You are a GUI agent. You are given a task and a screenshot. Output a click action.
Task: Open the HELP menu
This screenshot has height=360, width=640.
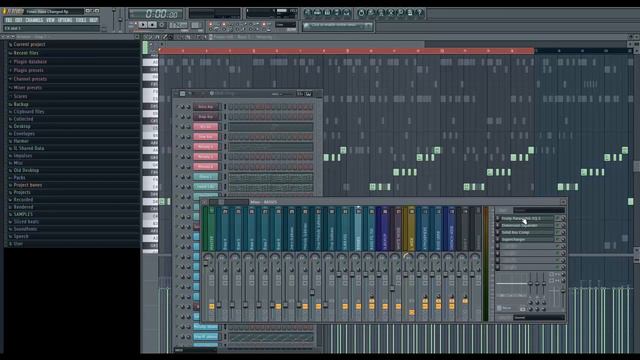pyautogui.click(x=93, y=20)
